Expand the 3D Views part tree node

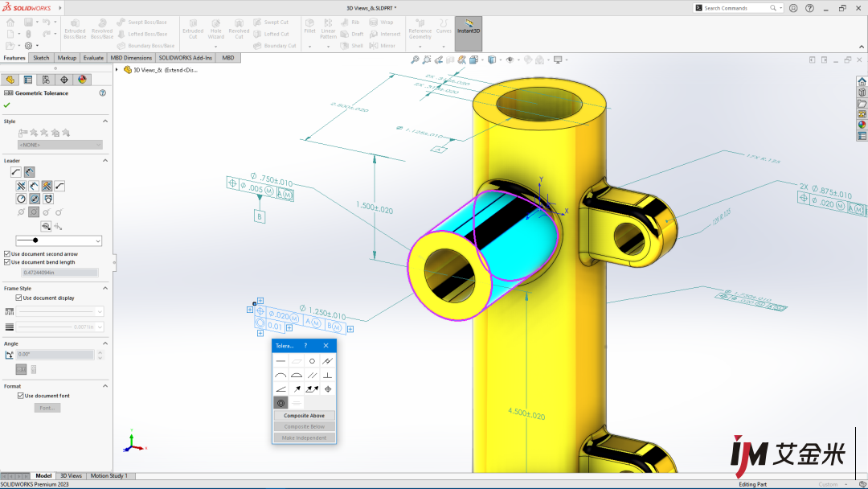(x=117, y=70)
